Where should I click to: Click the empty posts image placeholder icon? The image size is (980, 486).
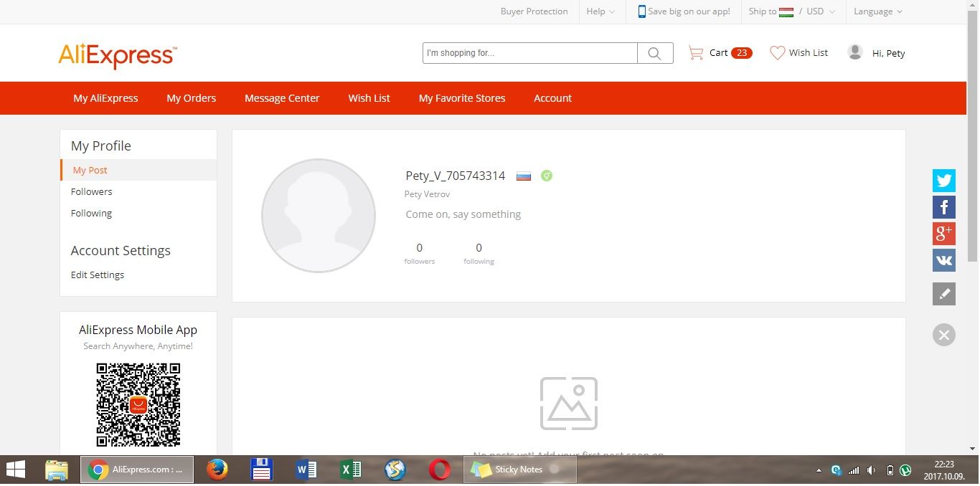click(x=569, y=404)
